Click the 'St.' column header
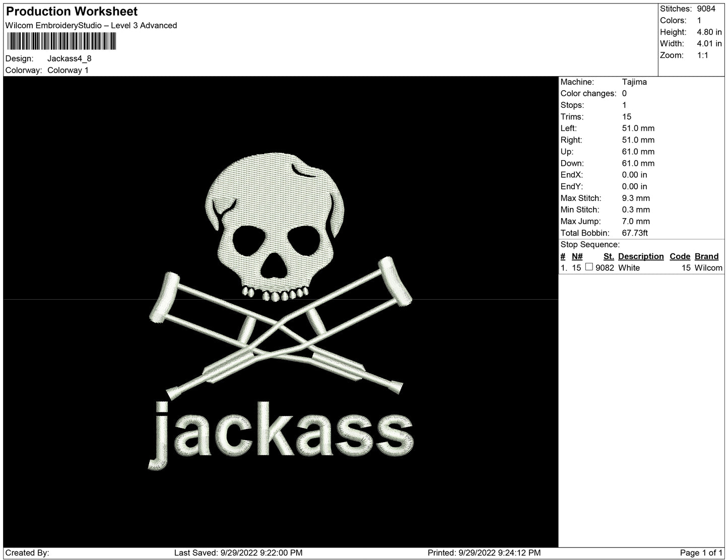Image resolution: width=728 pixels, height=560 pixels. pos(609,256)
